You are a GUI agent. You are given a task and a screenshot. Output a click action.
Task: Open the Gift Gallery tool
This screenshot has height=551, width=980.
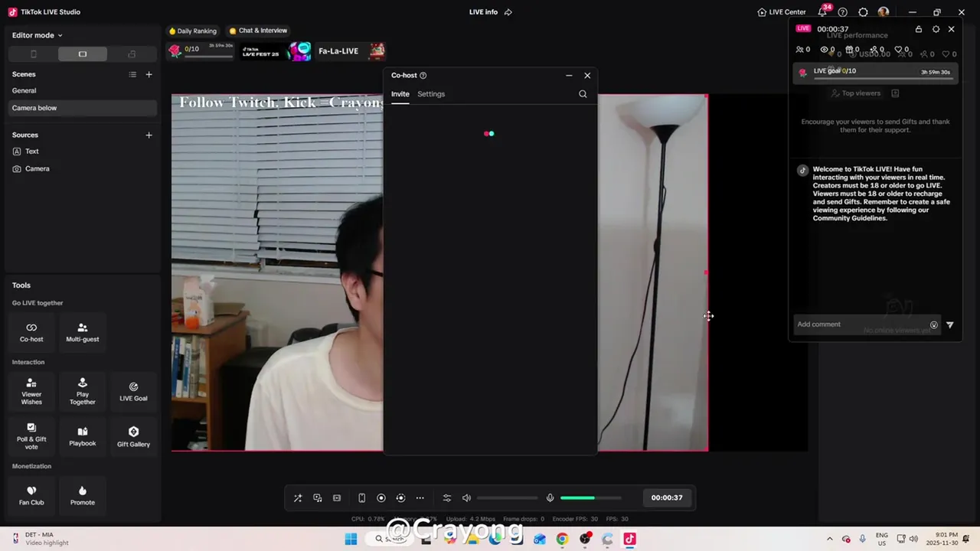[x=133, y=436]
